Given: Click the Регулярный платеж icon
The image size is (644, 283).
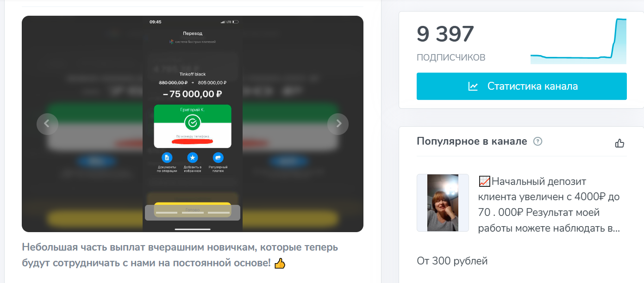Looking at the screenshot, I should pos(218,157).
